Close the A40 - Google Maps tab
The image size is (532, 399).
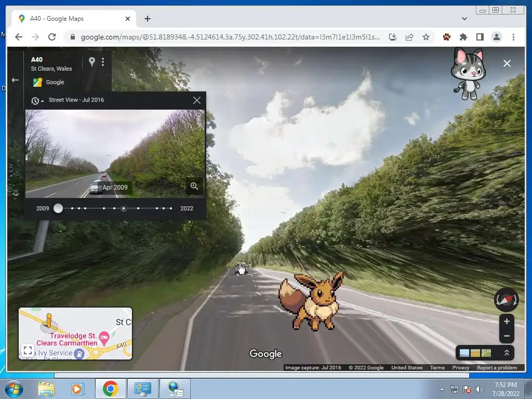pyautogui.click(x=128, y=19)
